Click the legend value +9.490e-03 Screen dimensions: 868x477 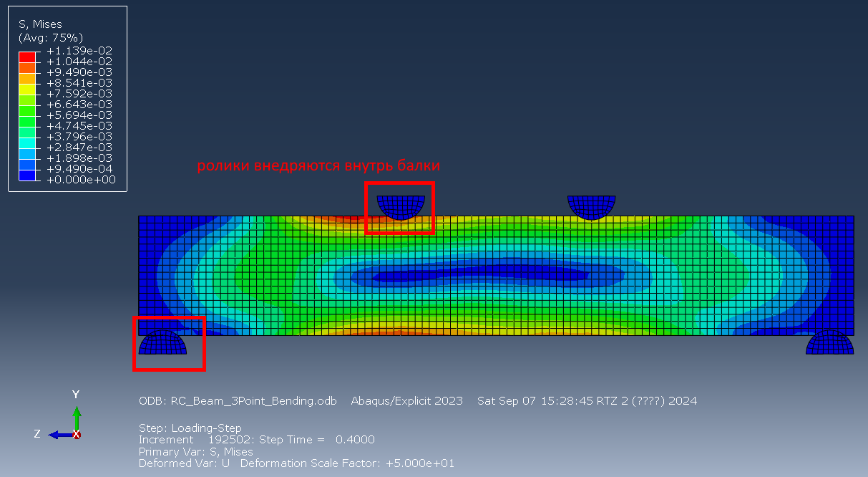(x=79, y=72)
